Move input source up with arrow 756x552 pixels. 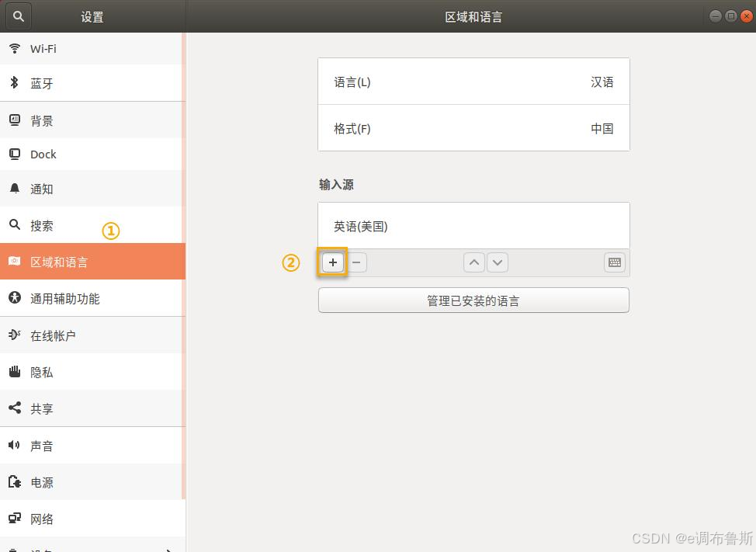click(x=474, y=262)
